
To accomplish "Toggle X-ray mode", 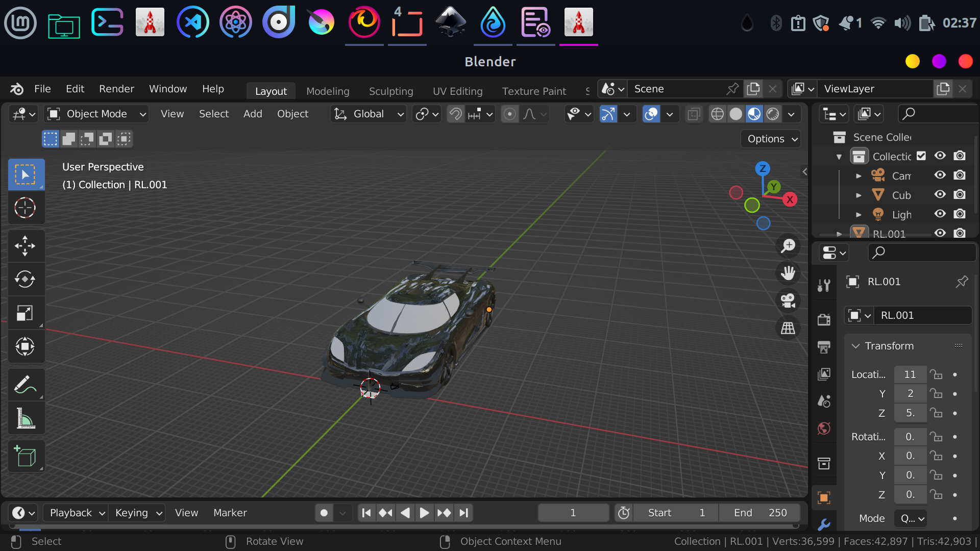I will click(x=693, y=114).
